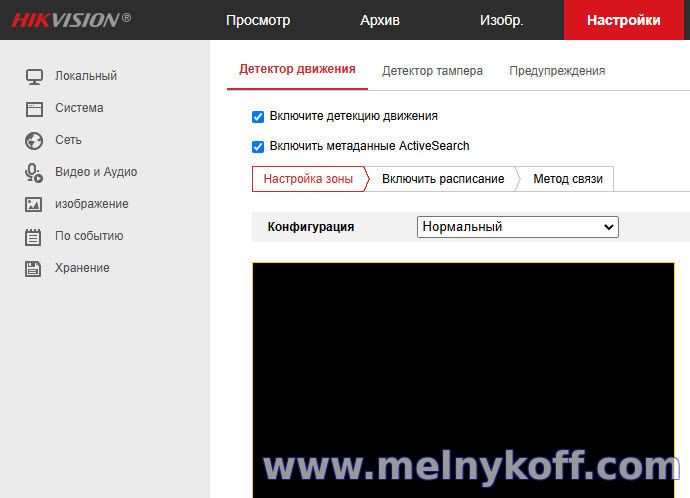
Task: Click the microphone icon beside Видео и Аудио
Action: point(34,173)
